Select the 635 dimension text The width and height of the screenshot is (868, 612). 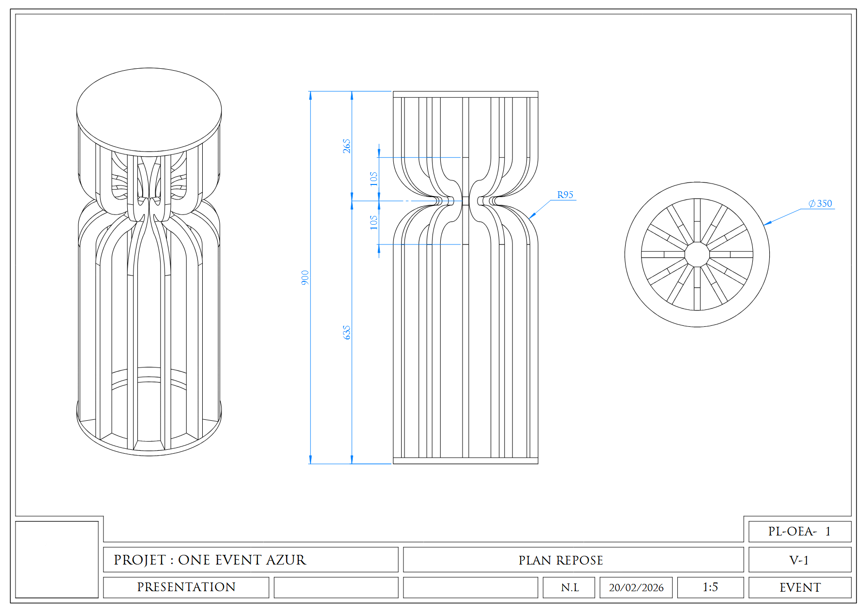tap(346, 332)
